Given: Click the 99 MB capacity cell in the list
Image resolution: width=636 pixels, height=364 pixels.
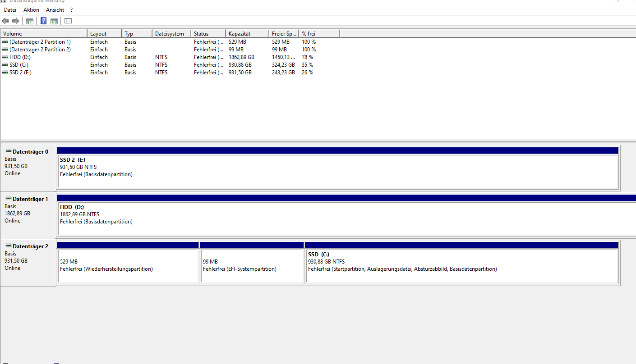Looking at the screenshot, I should coord(236,50).
